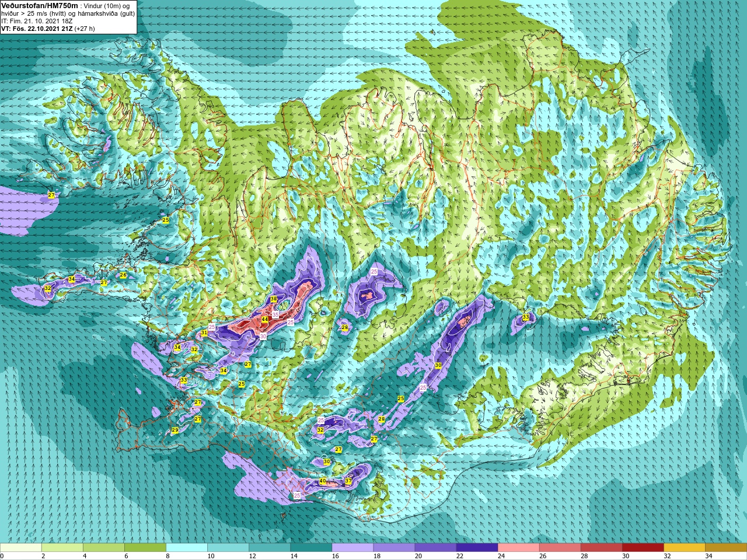Choose the 18–20 m/s purple legend swatch

tap(394, 548)
